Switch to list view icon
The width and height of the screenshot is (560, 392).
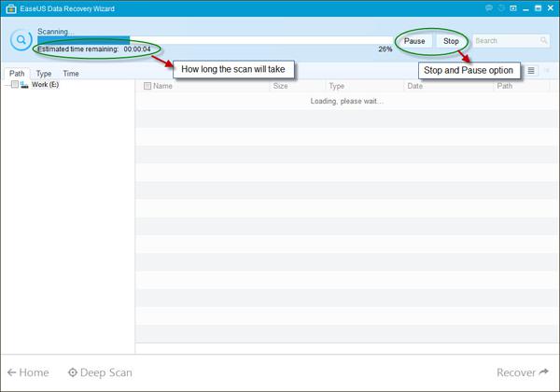(531, 70)
